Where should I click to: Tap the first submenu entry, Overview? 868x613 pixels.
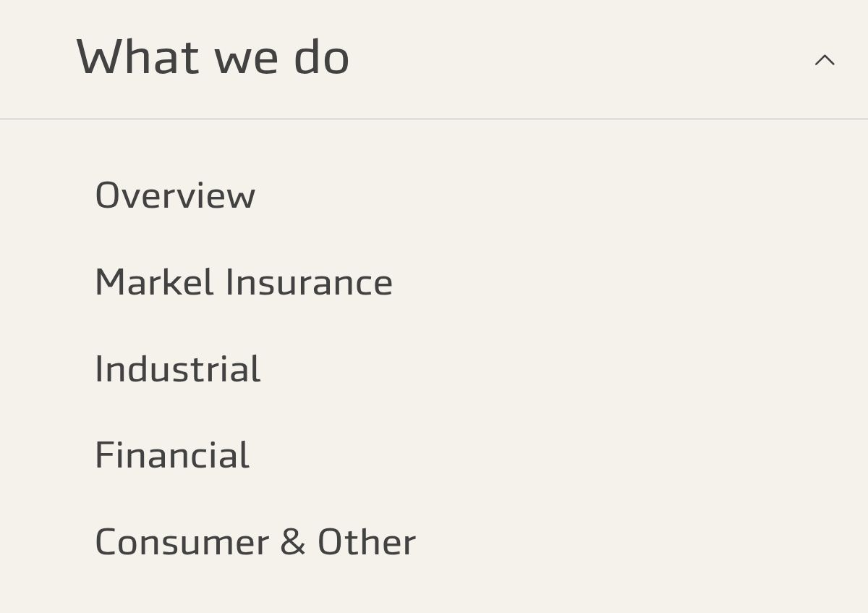click(x=175, y=195)
